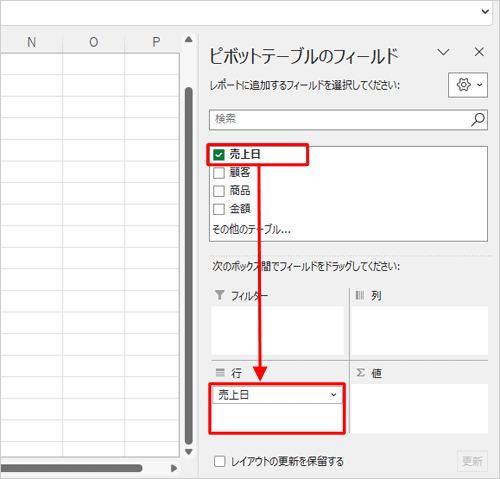
Task: Enable レイアウトの更新を保留する checkbox
Action: pos(219,462)
